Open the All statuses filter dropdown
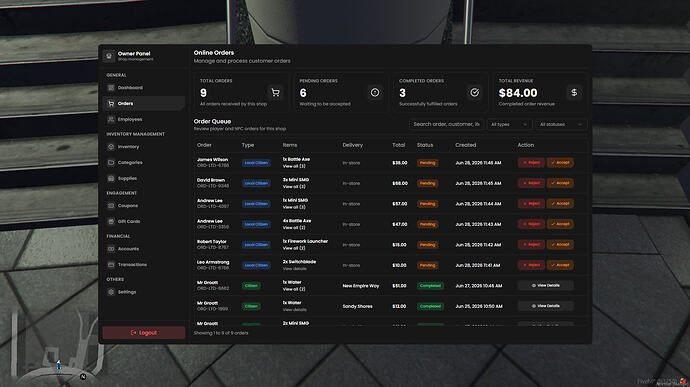This screenshot has height=387, width=690. click(561, 125)
